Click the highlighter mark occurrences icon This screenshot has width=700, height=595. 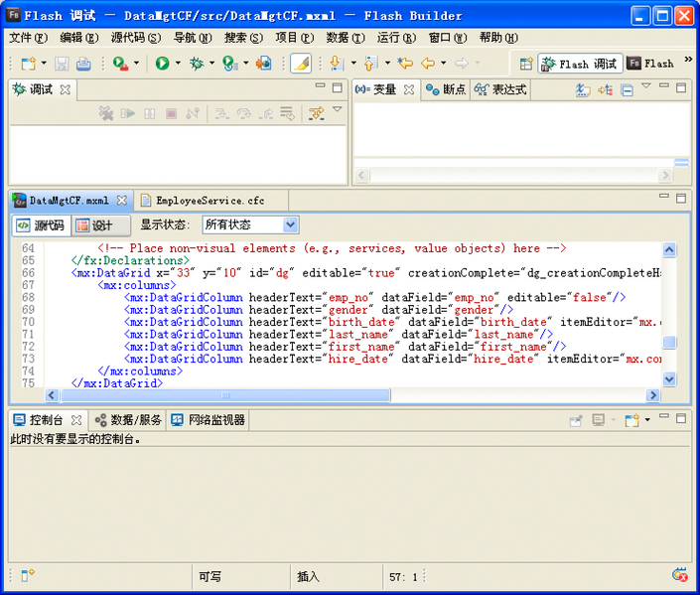pyautogui.click(x=301, y=64)
